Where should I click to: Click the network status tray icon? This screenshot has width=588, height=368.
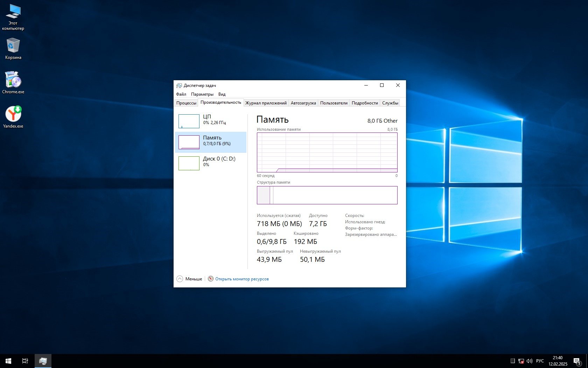click(x=521, y=361)
